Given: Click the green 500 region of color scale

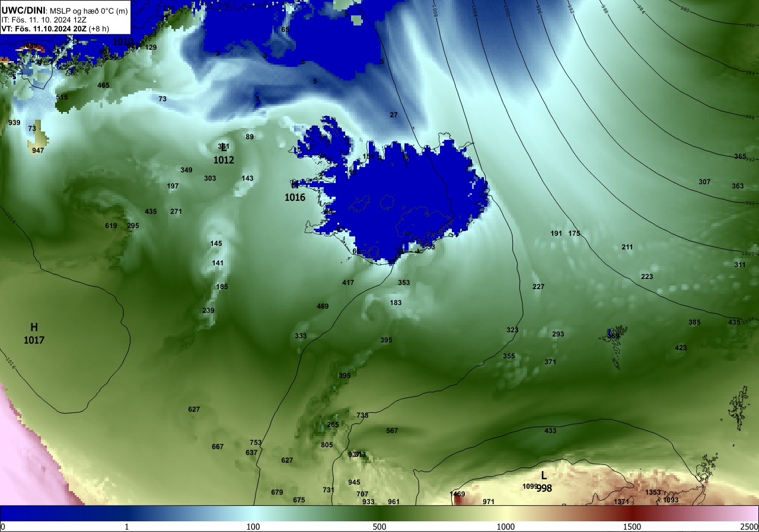Looking at the screenshot, I should (379, 513).
